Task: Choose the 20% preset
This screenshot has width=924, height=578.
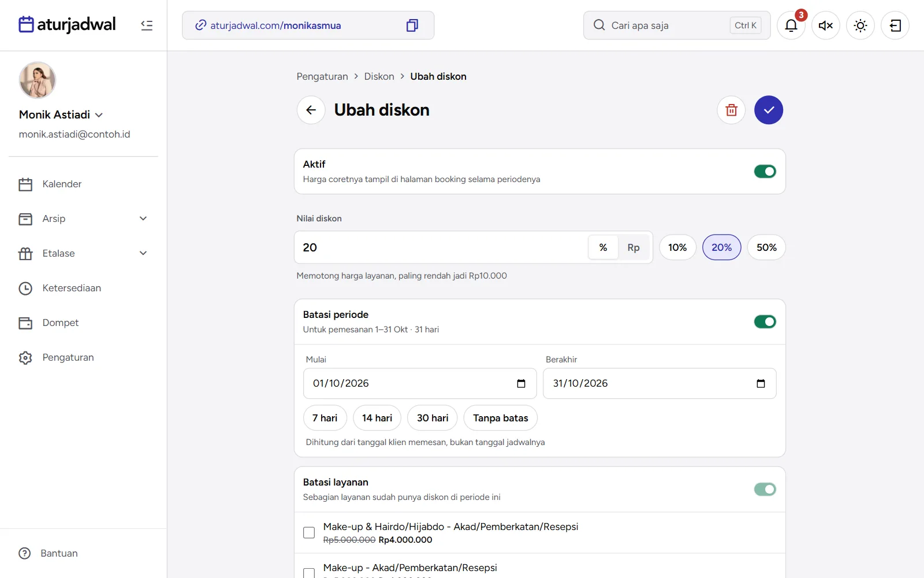Action: click(x=721, y=247)
